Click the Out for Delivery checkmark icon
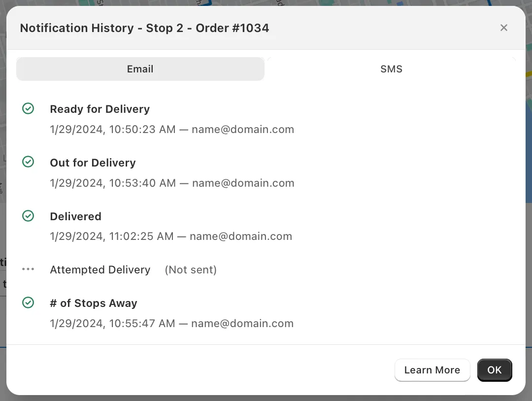This screenshot has width=532, height=401. pos(28,162)
